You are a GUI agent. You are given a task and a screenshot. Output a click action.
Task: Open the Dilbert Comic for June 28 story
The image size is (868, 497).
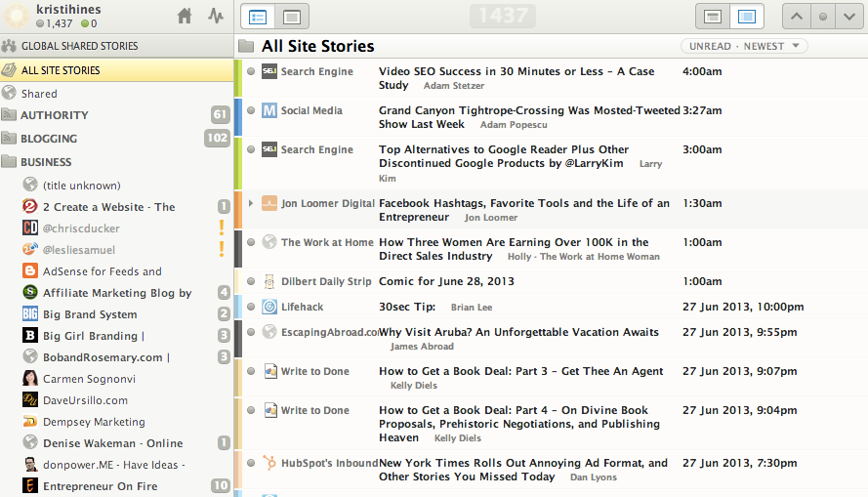pyautogui.click(x=446, y=281)
